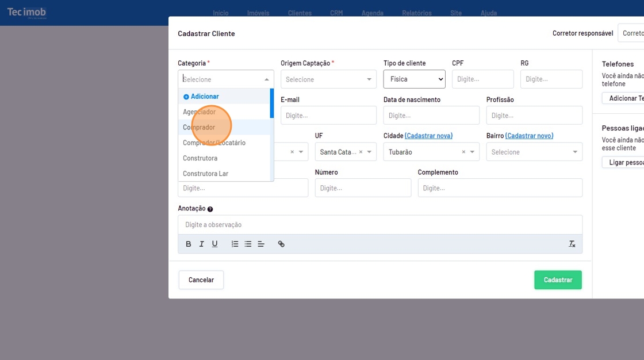Viewport: 644px width, 360px height.
Task: Insert a link in the annotation
Action: [281, 244]
